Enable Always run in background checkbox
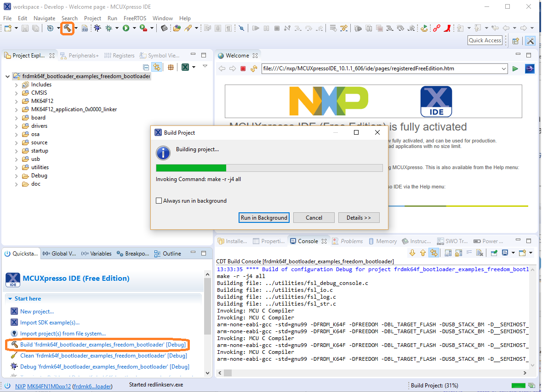The width and height of the screenshot is (542, 392). pos(159,200)
